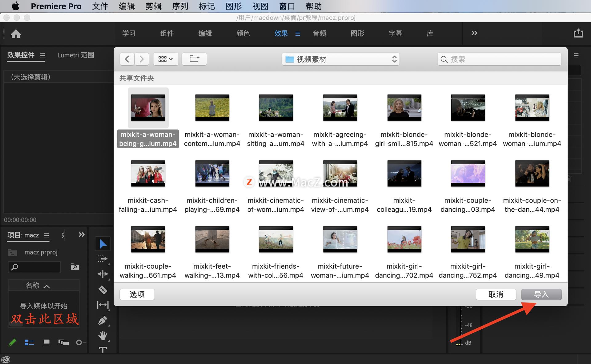Screen dimensions: 591x364
Task: Select mixkit-cash-falling video thumbnail
Action: coord(148,174)
